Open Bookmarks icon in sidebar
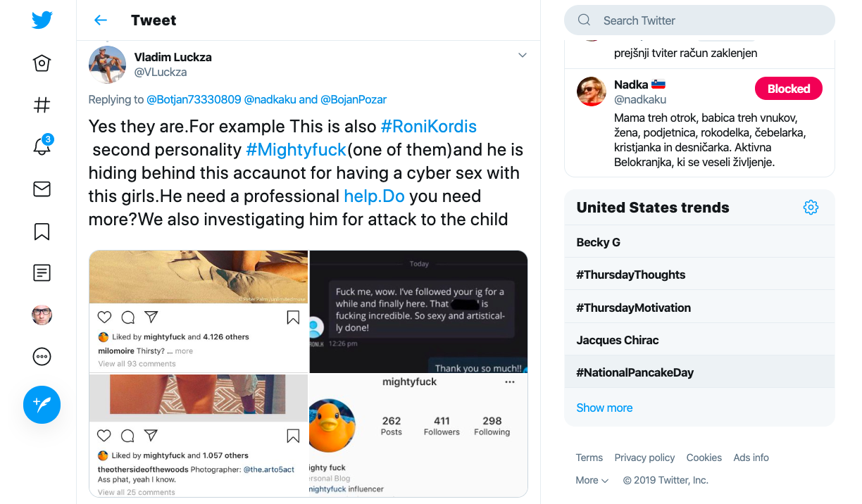The height and width of the screenshot is (504, 862). [x=42, y=231]
